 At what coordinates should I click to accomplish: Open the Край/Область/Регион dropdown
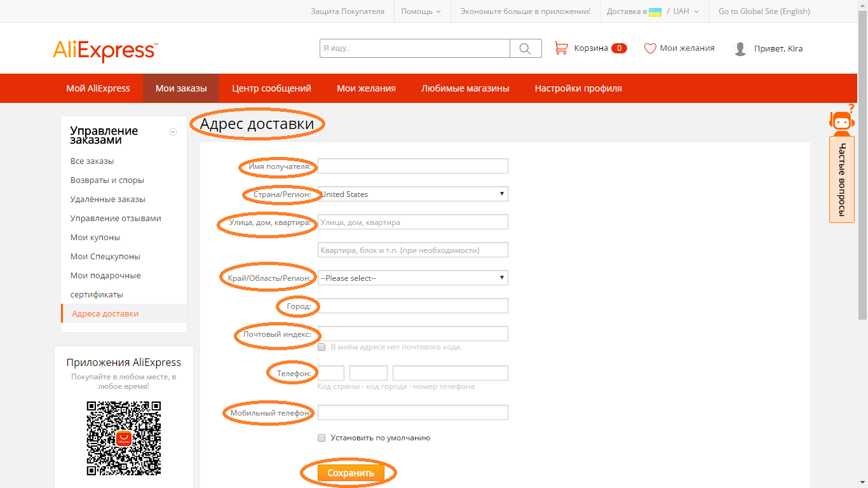[413, 278]
